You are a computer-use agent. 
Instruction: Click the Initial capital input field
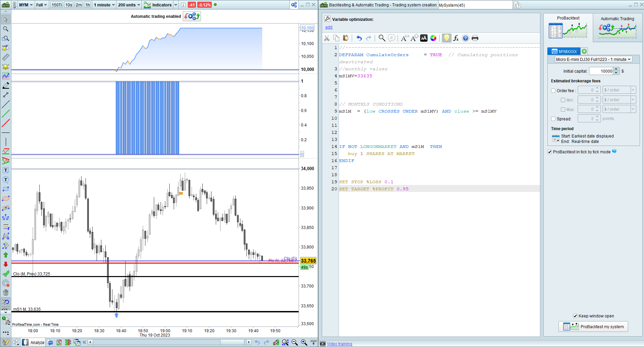click(601, 71)
